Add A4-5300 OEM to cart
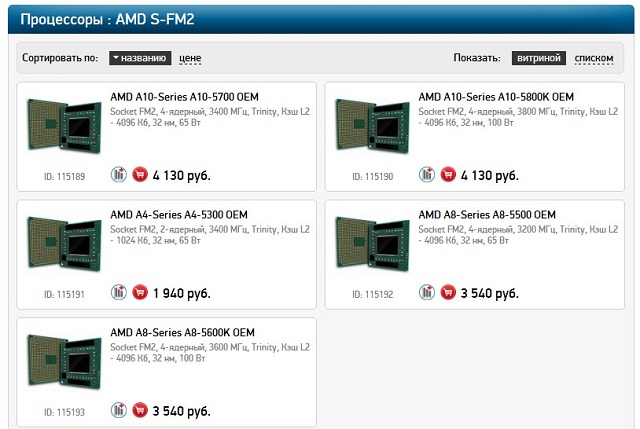 coord(140,292)
